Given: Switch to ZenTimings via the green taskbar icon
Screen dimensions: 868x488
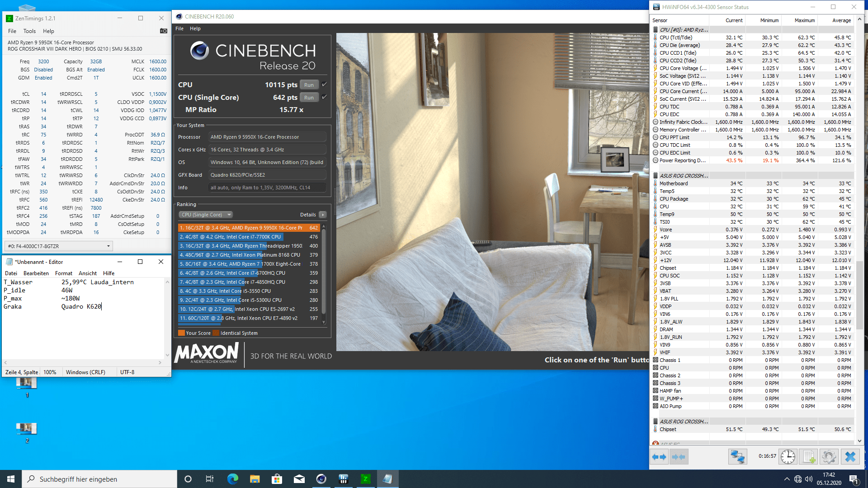Looking at the screenshot, I should (x=365, y=479).
